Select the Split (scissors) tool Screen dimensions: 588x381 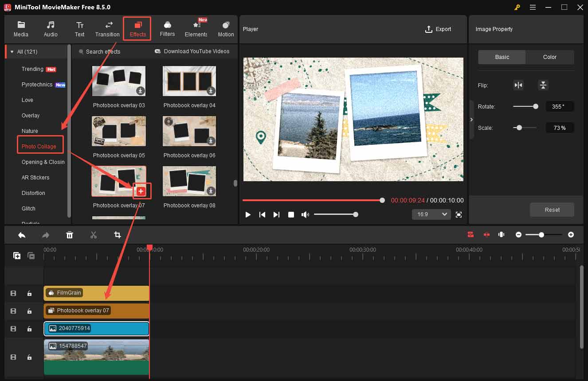coord(94,235)
